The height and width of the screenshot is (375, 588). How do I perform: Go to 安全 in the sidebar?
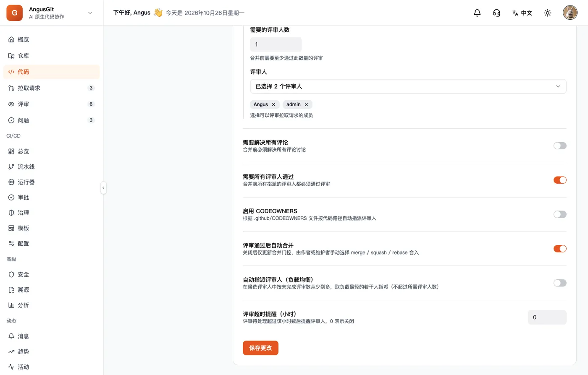click(51, 274)
